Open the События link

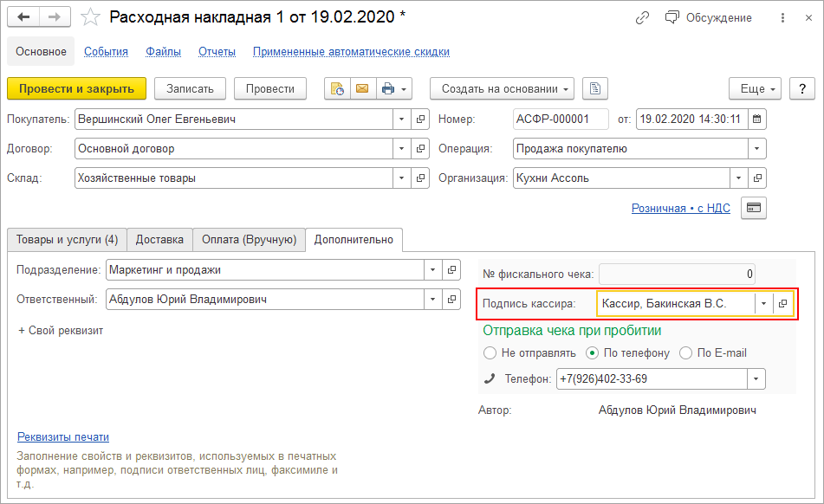coord(107,51)
